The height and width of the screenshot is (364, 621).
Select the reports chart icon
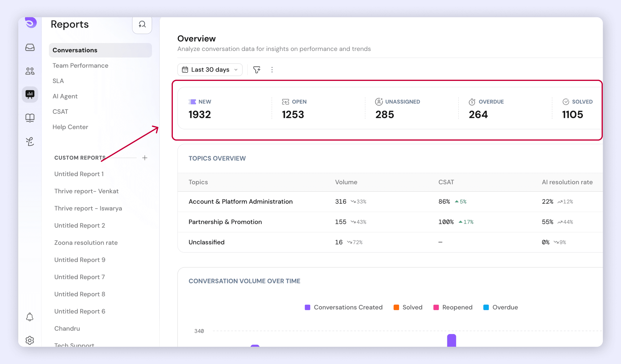30,95
